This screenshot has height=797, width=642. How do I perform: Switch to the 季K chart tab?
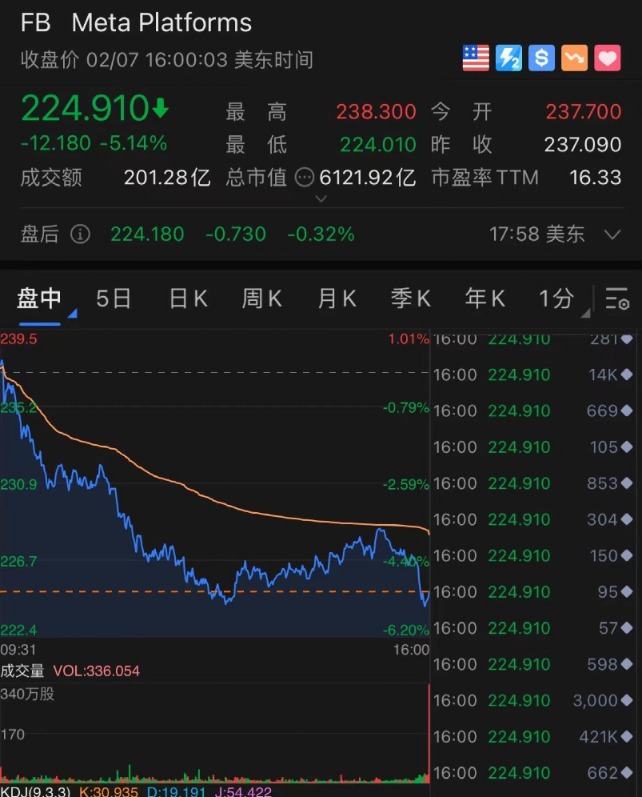pos(411,298)
